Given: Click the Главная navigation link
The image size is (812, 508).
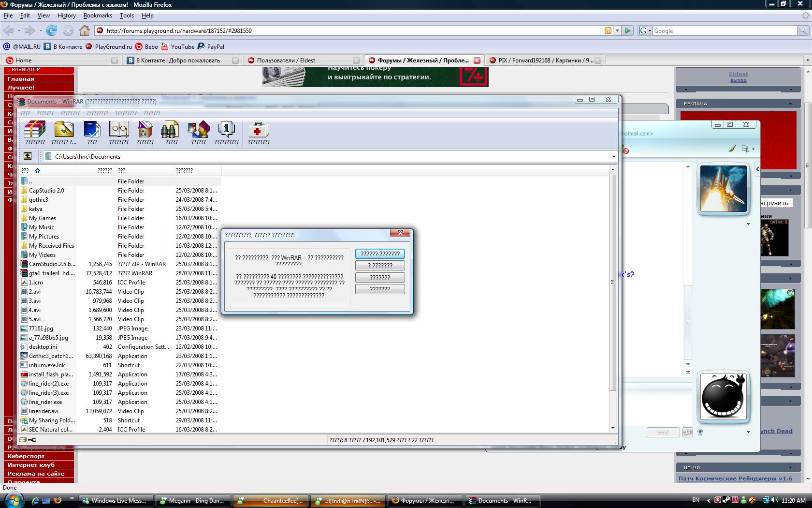Looking at the screenshot, I should pos(21,79).
